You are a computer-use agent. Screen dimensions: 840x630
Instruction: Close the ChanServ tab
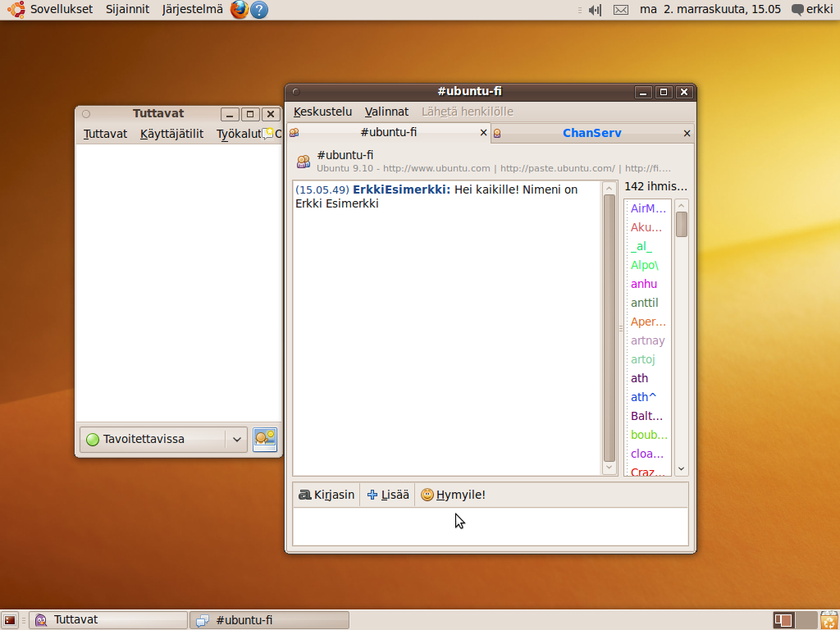pyautogui.click(x=687, y=133)
